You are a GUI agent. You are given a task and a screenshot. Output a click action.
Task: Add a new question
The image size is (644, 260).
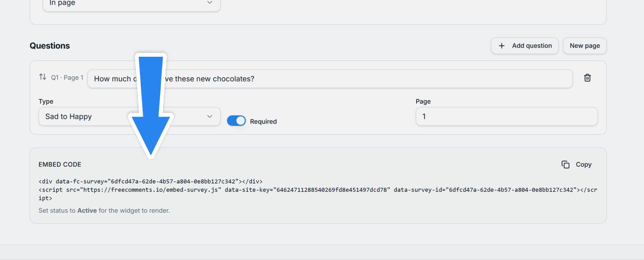[525, 46]
